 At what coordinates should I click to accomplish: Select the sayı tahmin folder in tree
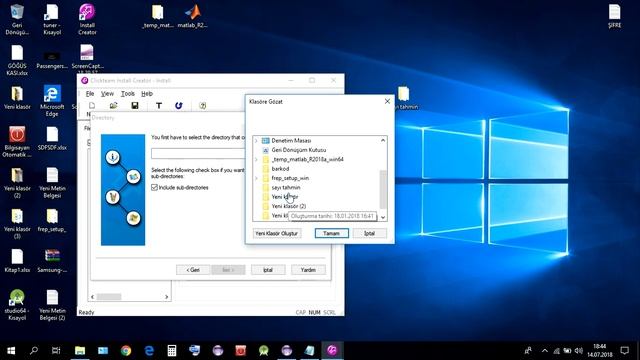point(286,188)
